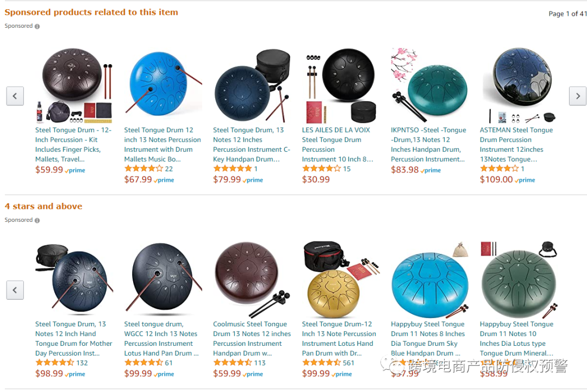Open star rating of LES AILES DE LA VOIX drum

point(321,169)
